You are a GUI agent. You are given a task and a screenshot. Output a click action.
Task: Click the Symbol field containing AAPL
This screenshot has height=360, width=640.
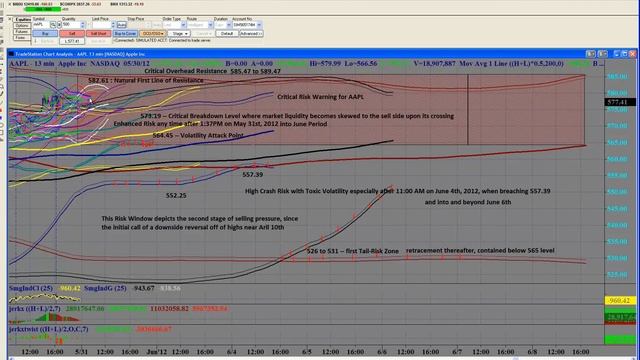(x=41, y=25)
